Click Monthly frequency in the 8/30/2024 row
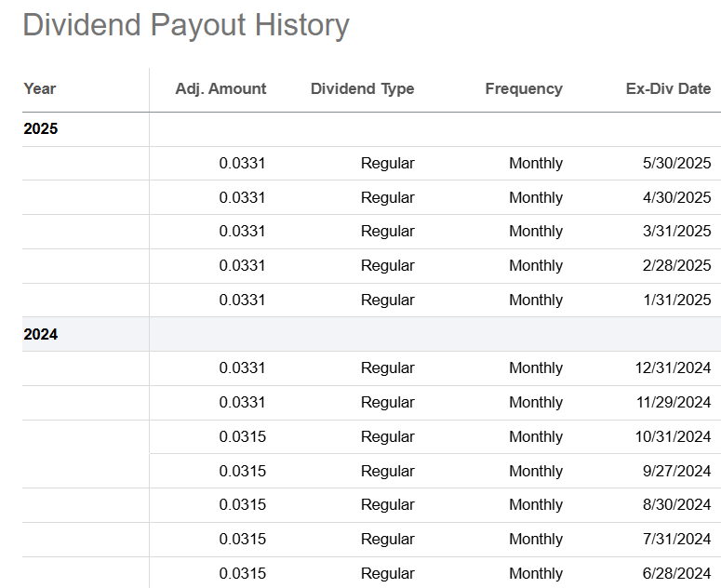Screen dimensions: 721x588 coord(535,505)
